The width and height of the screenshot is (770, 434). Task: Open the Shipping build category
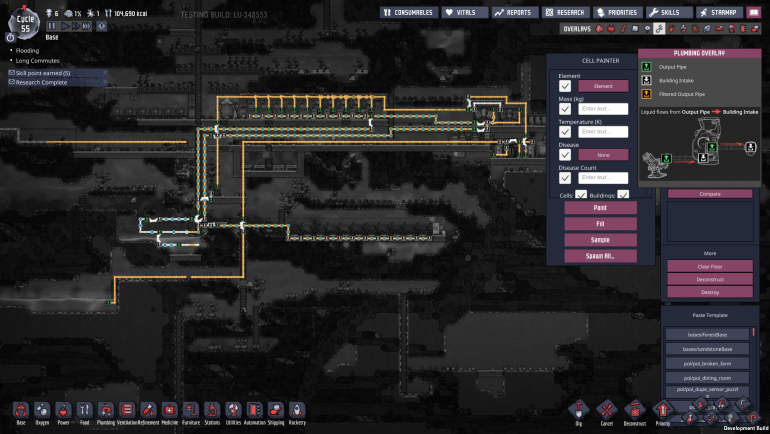coord(275,410)
